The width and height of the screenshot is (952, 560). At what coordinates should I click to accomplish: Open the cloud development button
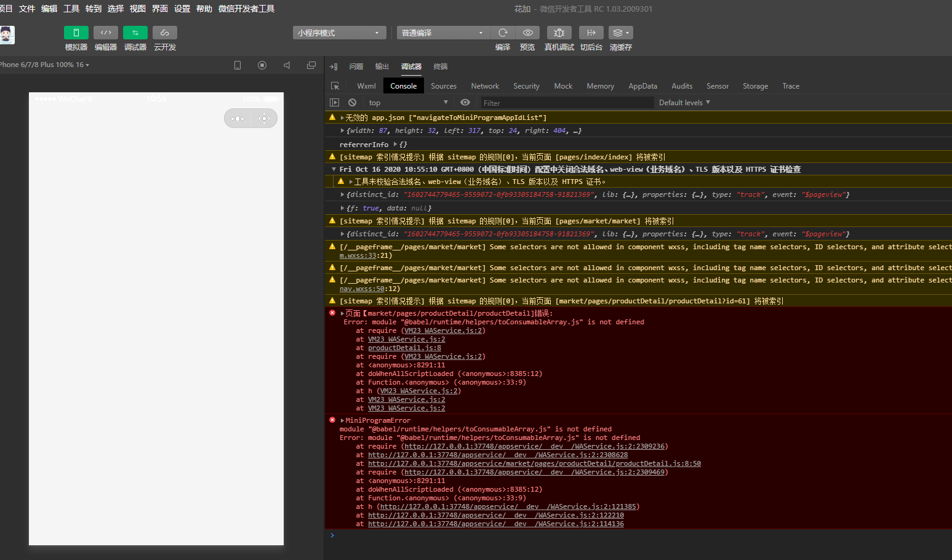coord(165,33)
